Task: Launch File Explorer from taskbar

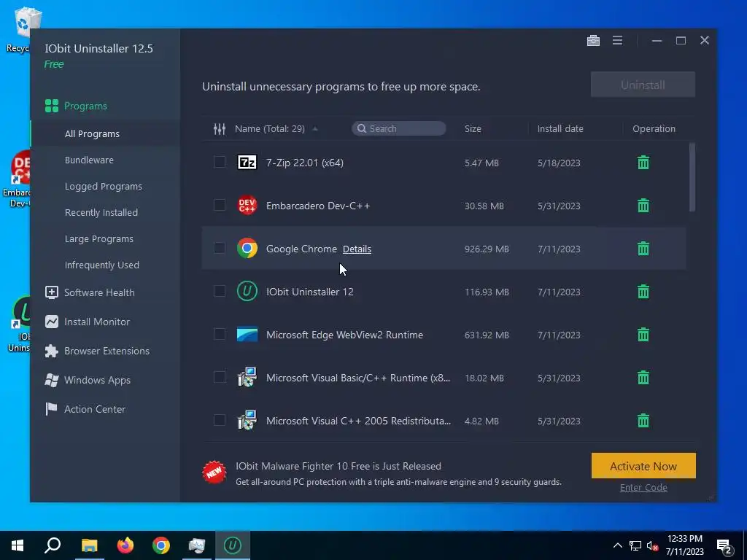Action: click(89, 545)
